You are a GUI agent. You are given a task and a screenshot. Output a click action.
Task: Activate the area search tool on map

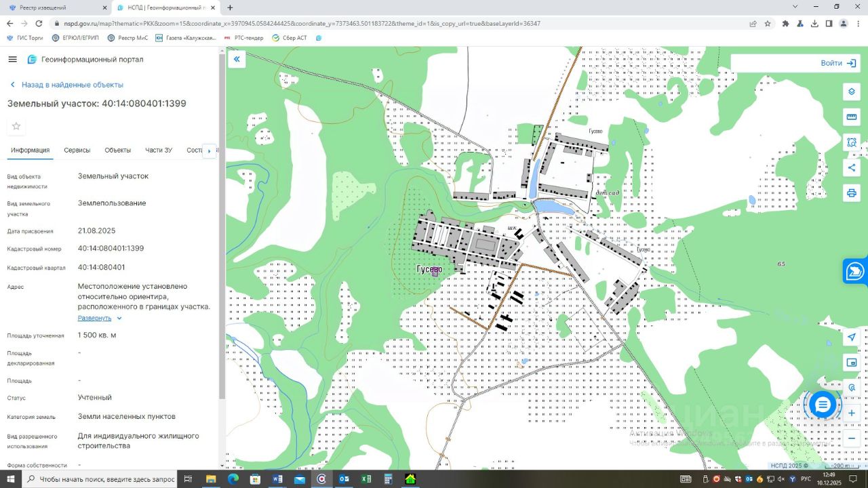click(852, 142)
